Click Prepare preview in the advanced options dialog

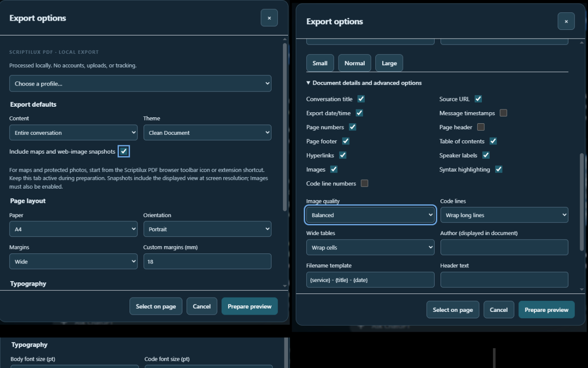[547, 310]
